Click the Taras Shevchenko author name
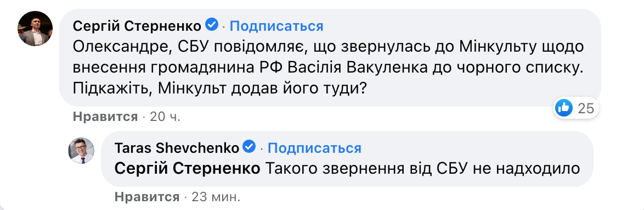Image resolution: width=644 pixels, height=210 pixels. click(177, 148)
